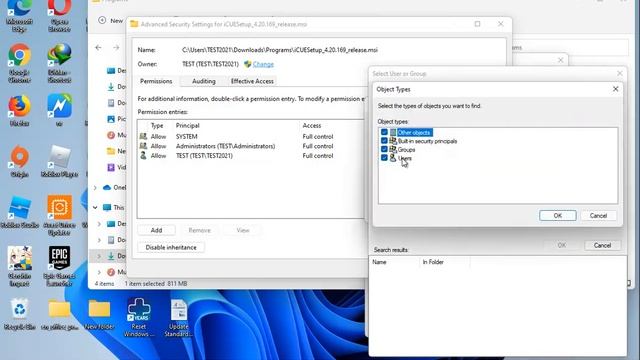640x360 pixels.
Task: Open the Effective Access tab
Action: [252, 81]
